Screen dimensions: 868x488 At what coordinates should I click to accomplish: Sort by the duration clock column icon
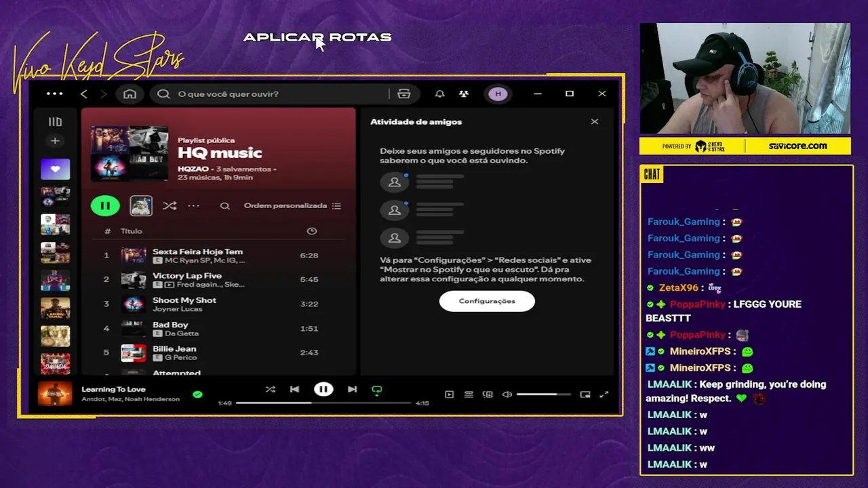point(312,231)
